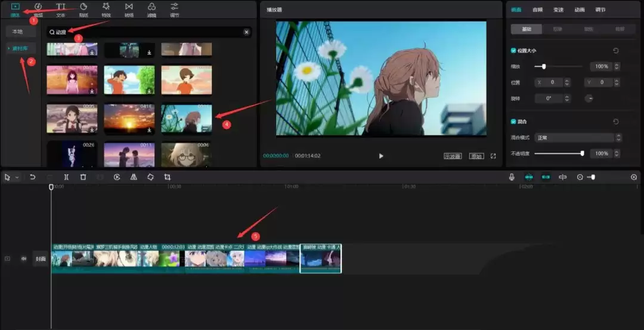Screen dimensions: 644x330
Task: Open the 贴纸 (Stickers) panel
Action: (83, 9)
